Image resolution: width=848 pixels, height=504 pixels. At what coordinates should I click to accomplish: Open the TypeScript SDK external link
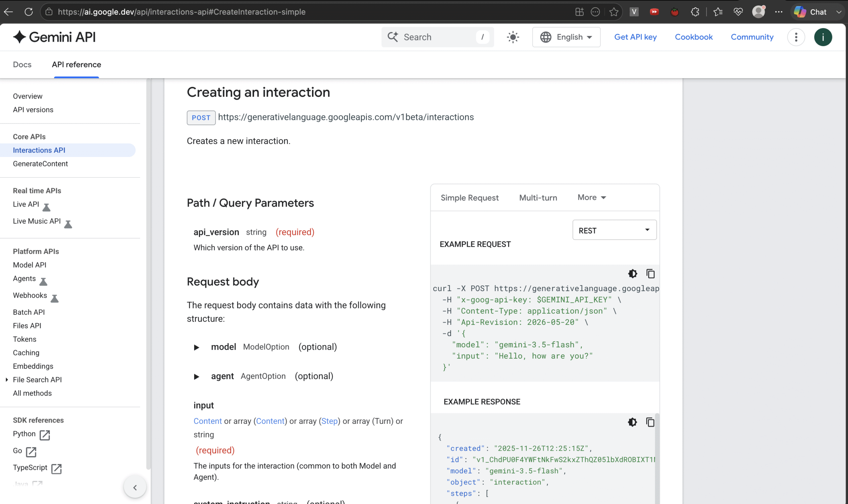point(37,468)
